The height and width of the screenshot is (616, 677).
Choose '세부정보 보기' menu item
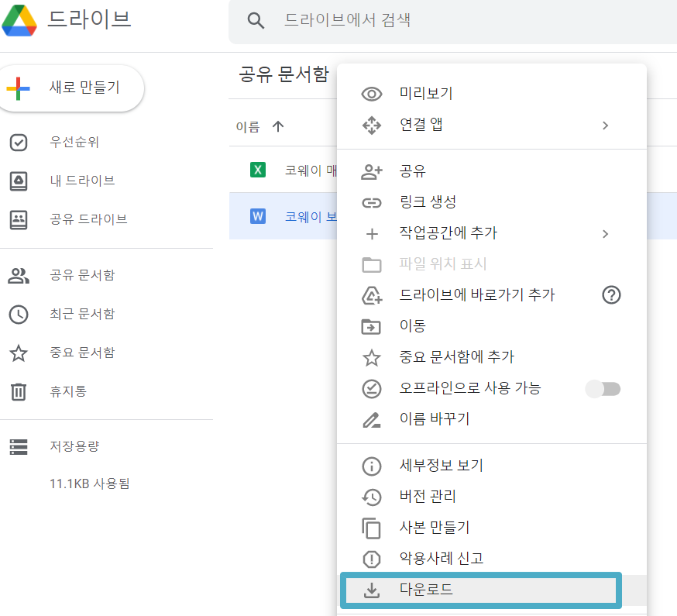pyautogui.click(x=492, y=465)
